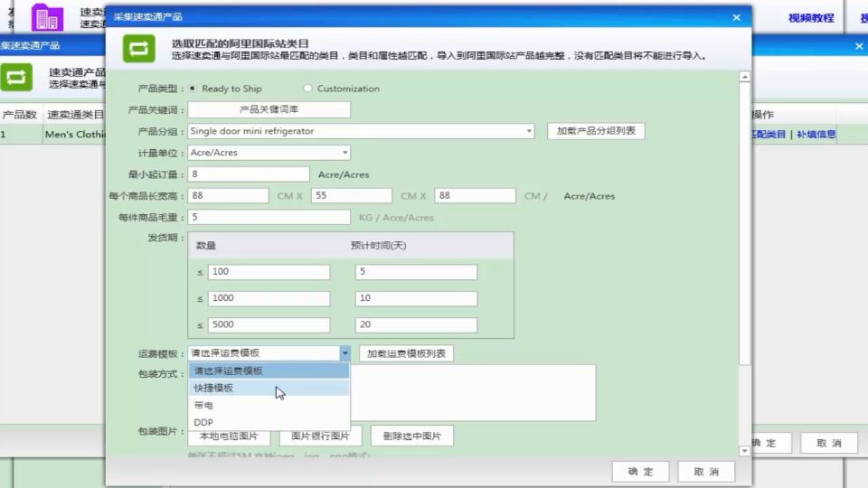Click 图片银行图片 button
Viewport: 868px width, 488px height.
320,436
